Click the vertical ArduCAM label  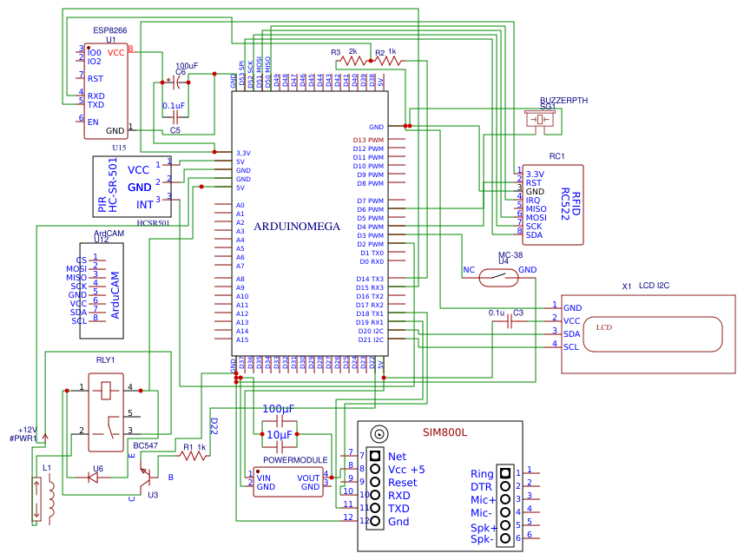tap(115, 295)
